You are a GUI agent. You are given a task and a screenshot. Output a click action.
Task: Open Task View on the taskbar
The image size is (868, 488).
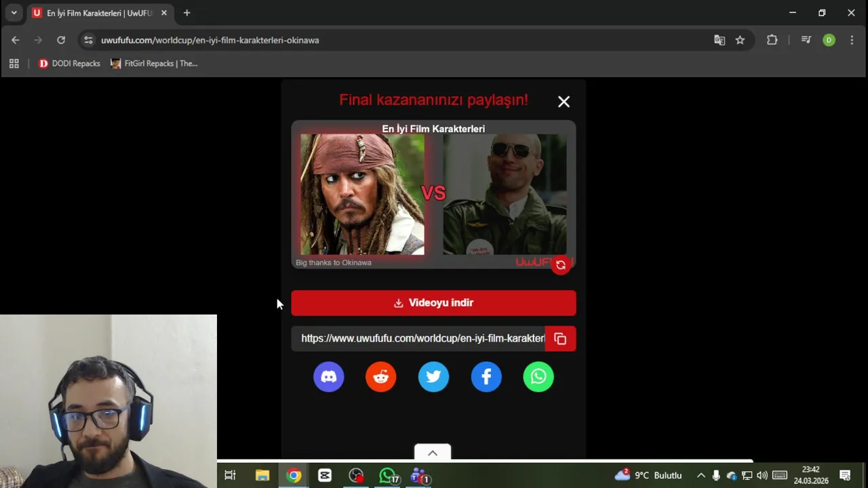[x=230, y=475]
